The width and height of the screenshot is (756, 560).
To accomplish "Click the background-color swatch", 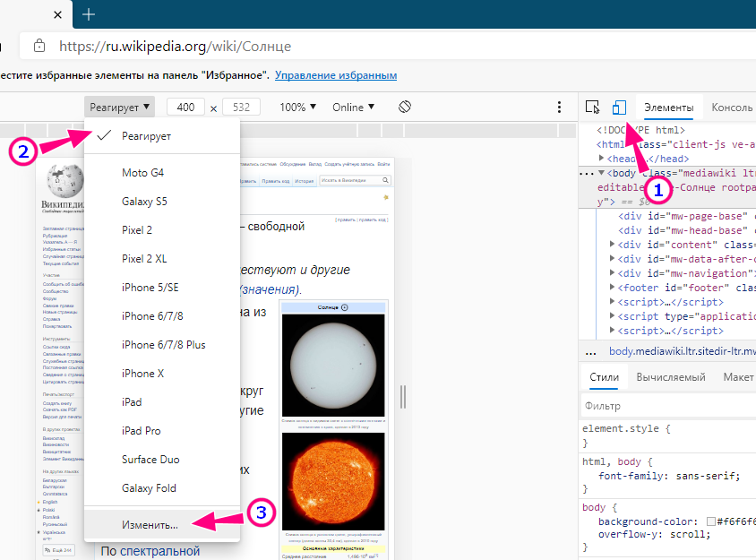I will 710,521.
